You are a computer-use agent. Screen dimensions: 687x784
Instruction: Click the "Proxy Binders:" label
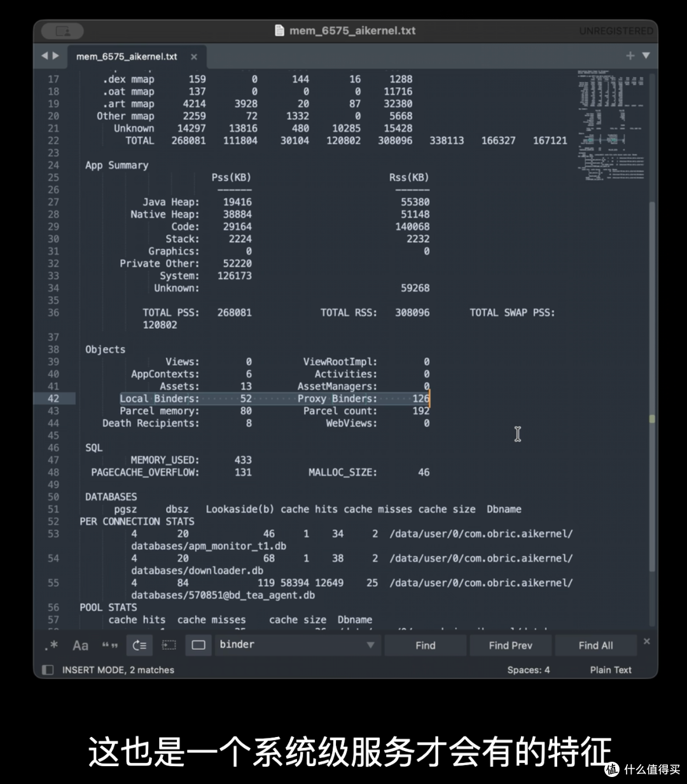(337, 399)
